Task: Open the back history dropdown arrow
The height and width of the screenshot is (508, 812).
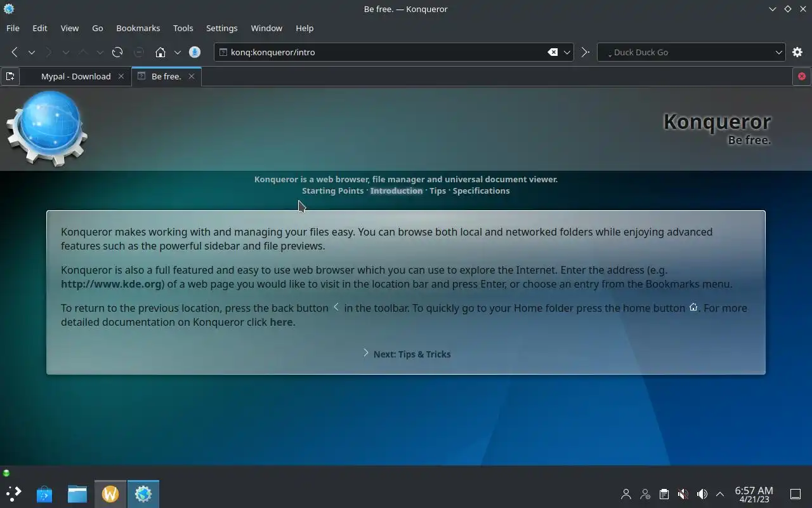Action: tap(31, 52)
